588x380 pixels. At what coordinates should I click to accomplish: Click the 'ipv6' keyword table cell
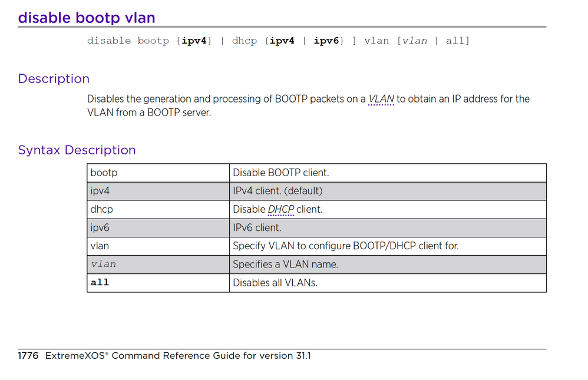point(158,227)
